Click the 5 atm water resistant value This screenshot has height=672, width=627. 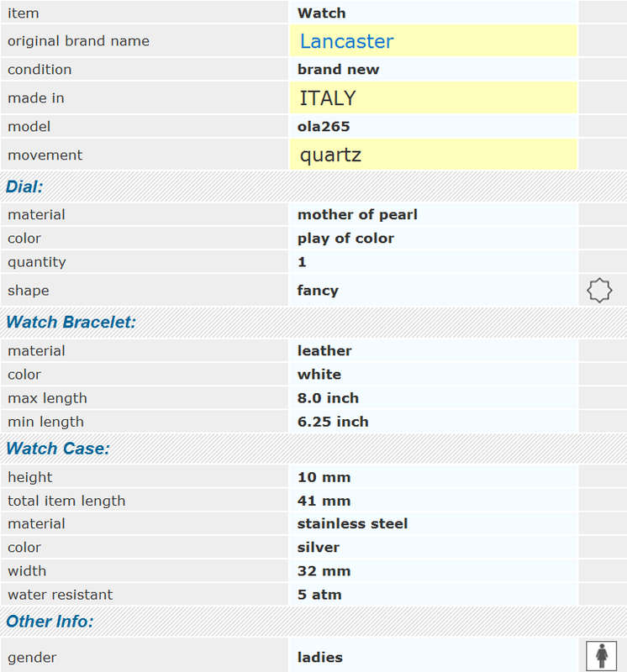[x=319, y=595]
